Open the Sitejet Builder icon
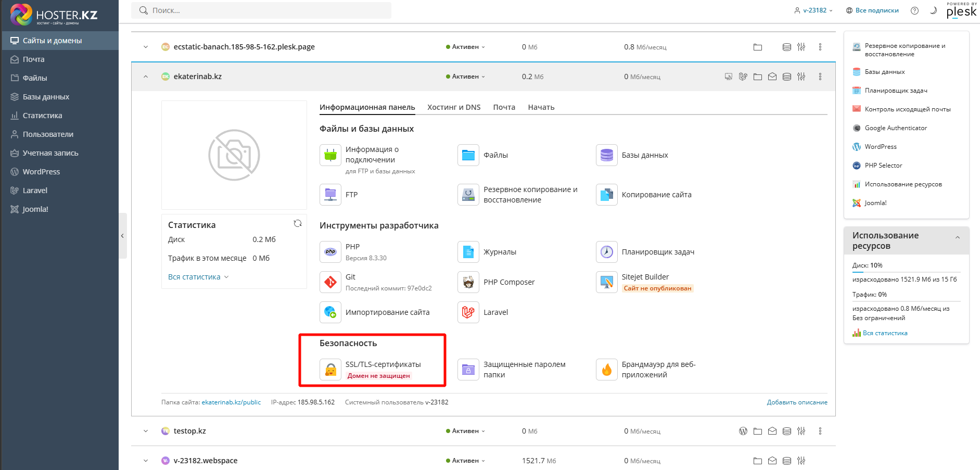 click(x=606, y=282)
